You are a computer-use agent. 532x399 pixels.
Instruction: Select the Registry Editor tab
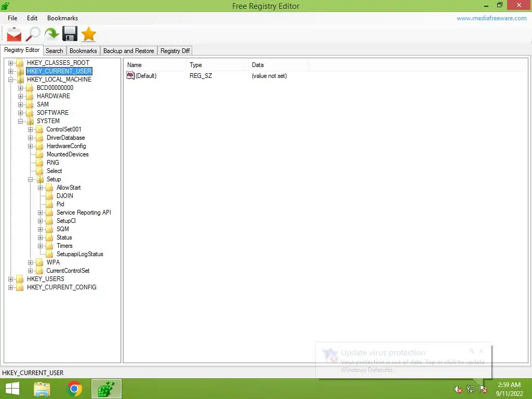(x=22, y=50)
